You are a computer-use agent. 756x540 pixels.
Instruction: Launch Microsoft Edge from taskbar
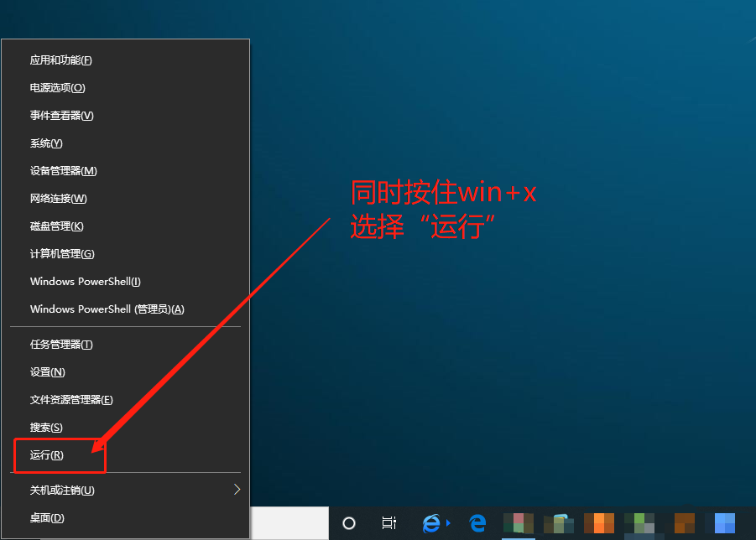[477, 523]
